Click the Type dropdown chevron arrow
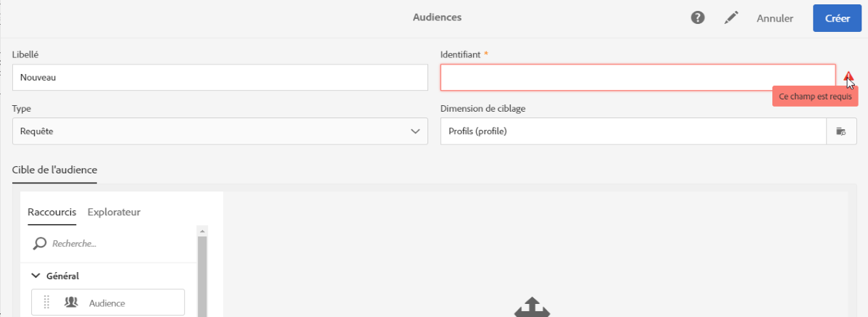 [x=415, y=131]
